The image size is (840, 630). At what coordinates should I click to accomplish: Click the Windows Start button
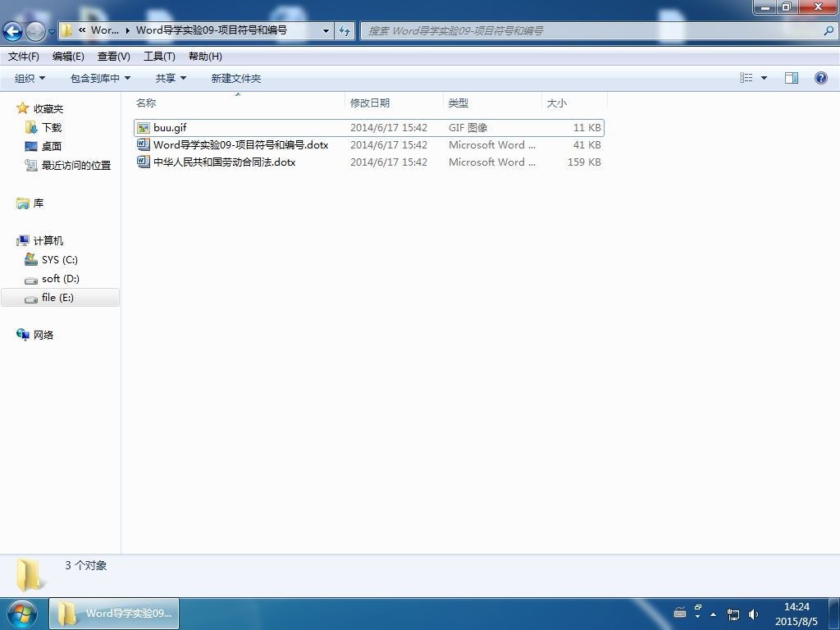22,614
